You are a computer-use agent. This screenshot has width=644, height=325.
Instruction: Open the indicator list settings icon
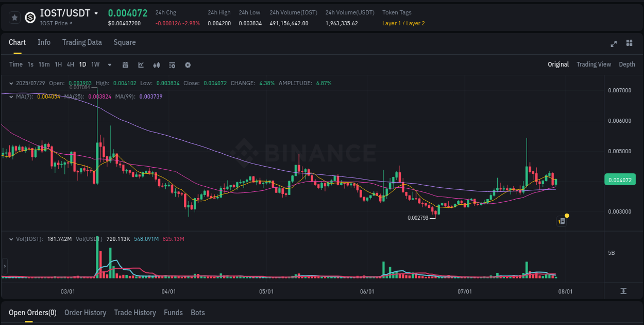click(x=172, y=65)
